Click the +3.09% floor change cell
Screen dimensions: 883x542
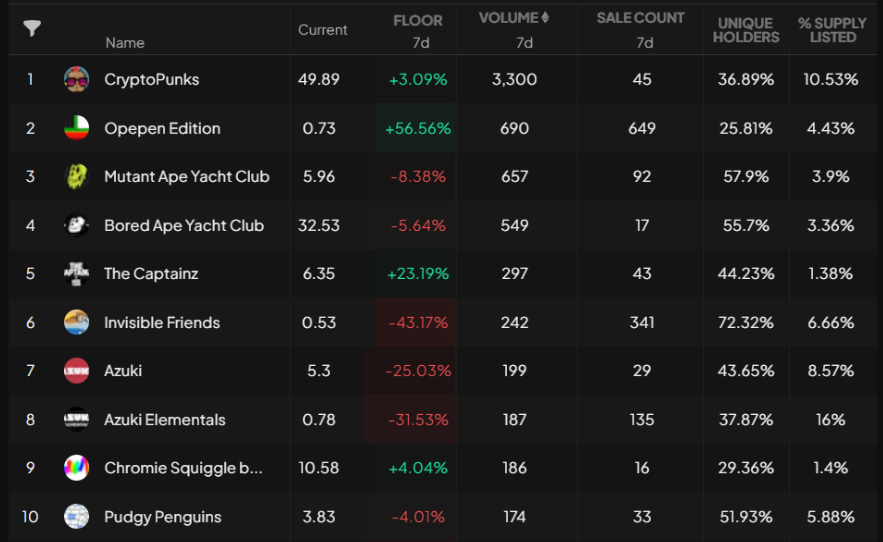coord(418,79)
